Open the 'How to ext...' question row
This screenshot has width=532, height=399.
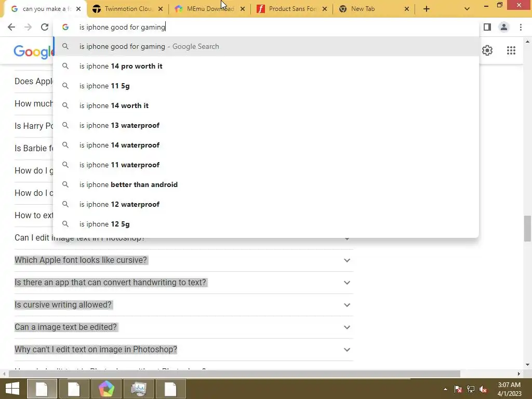[34, 216]
